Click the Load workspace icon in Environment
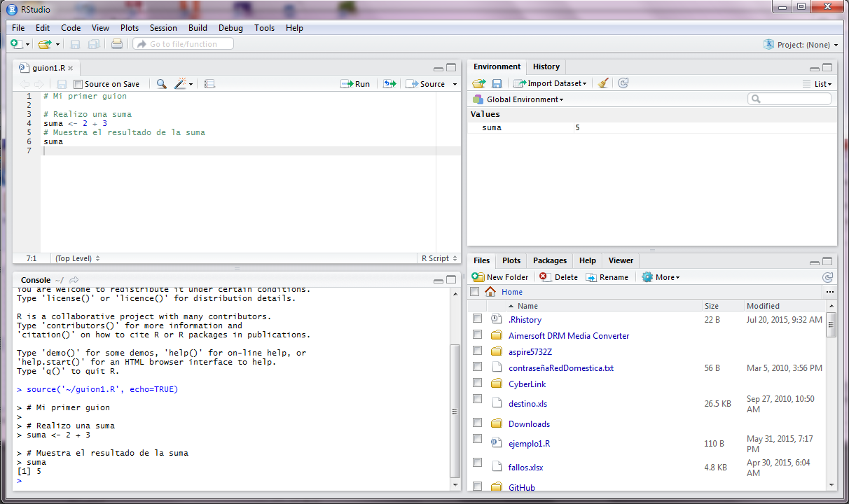This screenshot has width=849, height=504. click(x=479, y=83)
